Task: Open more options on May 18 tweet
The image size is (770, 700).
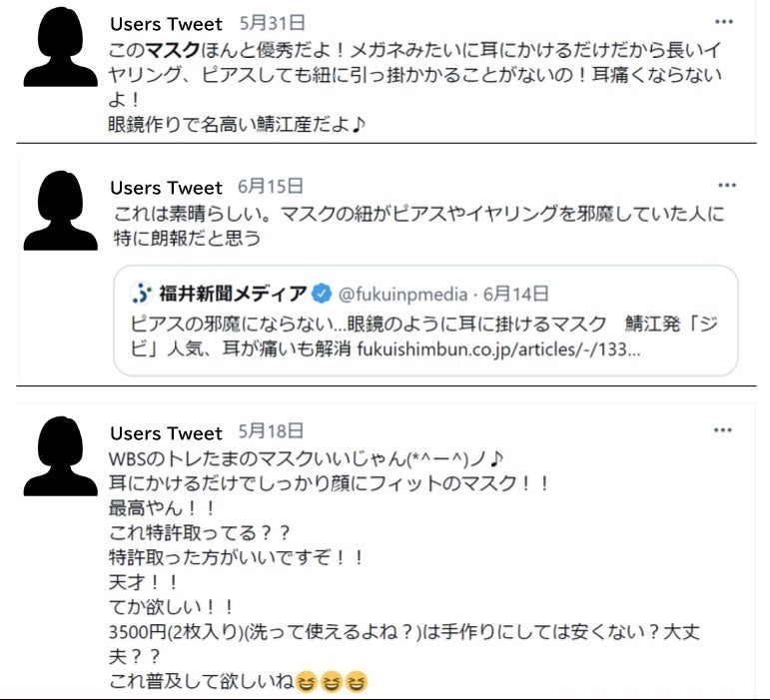Action: [723, 430]
